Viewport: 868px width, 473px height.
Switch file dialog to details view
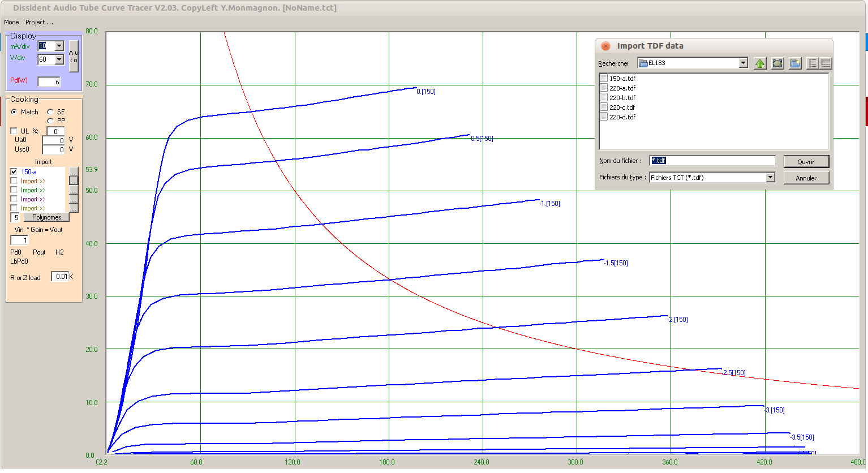pyautogui.click(x=826, y=63)
